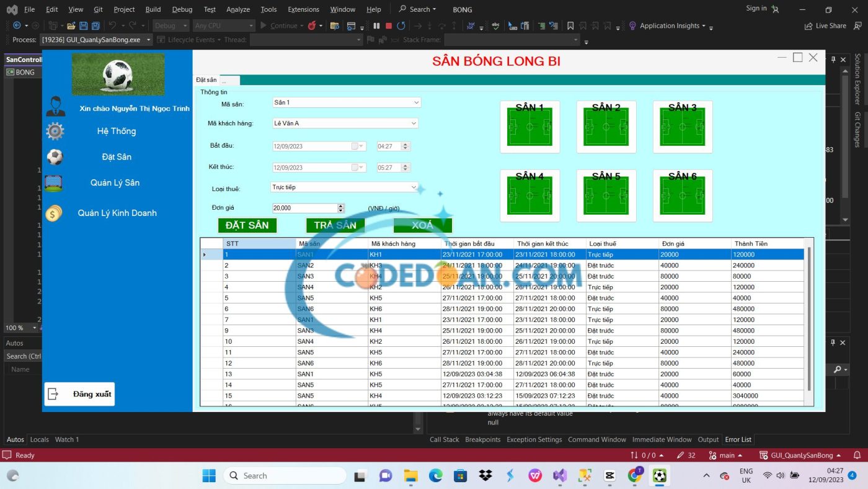Click the Hot Reload flame icon
Screen dimensions: 868x489
click(x=312, y=25)
